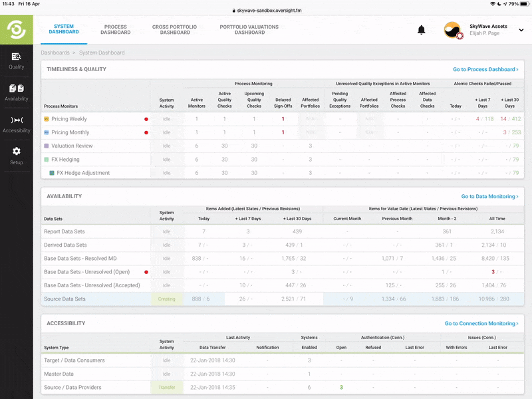Click the Availability section header

pos(64,196)
